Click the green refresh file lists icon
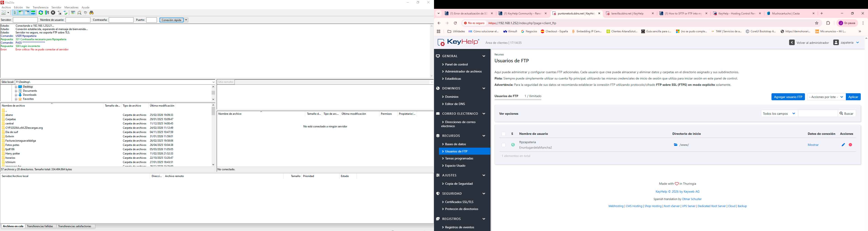This screenshot has width=868, height=231. 41,13
